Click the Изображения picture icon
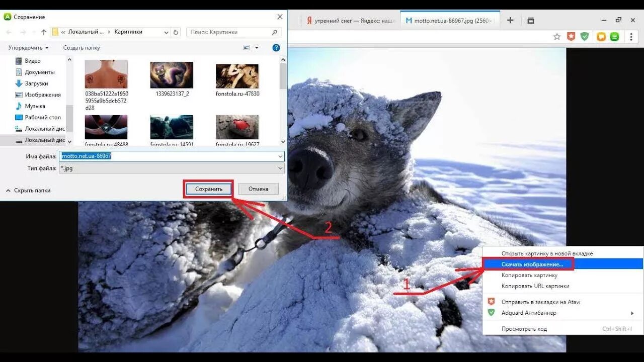 19,95
